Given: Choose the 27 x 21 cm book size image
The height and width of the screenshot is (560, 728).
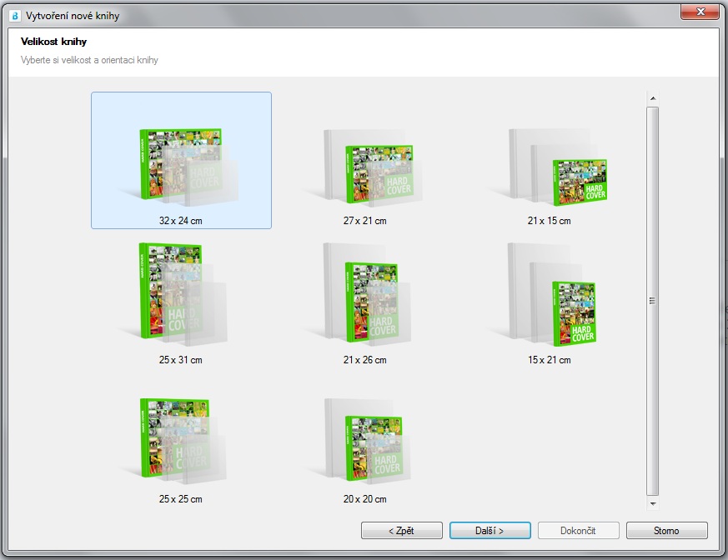Looking at the screenshot, I should click(x=365, y=167).
